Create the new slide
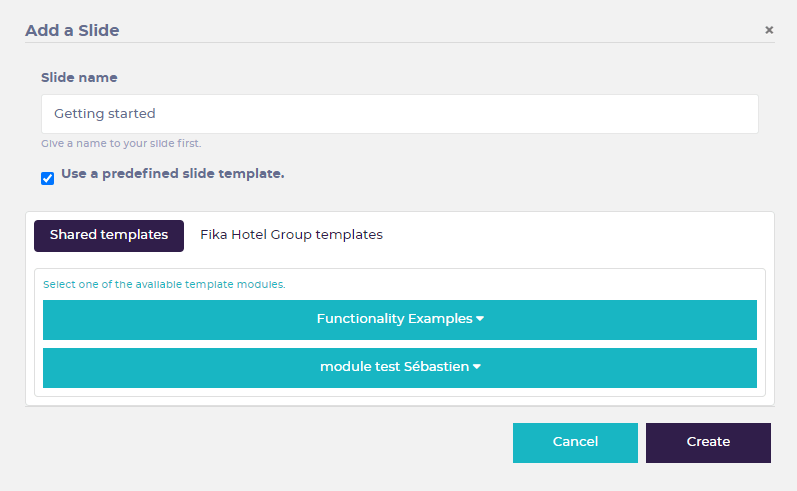Viewport: 797px width, 491px height. 708,443
